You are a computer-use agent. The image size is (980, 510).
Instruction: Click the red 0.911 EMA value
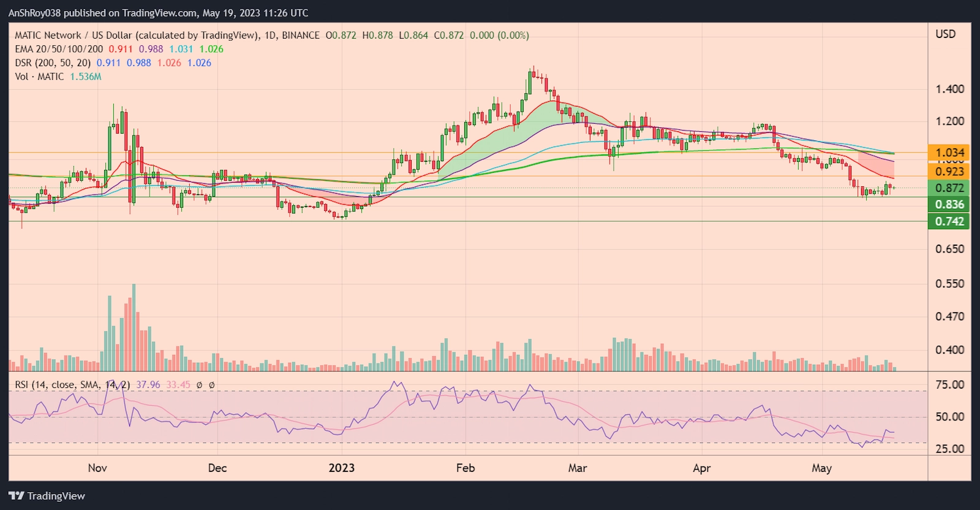click(x=121, y=49)
